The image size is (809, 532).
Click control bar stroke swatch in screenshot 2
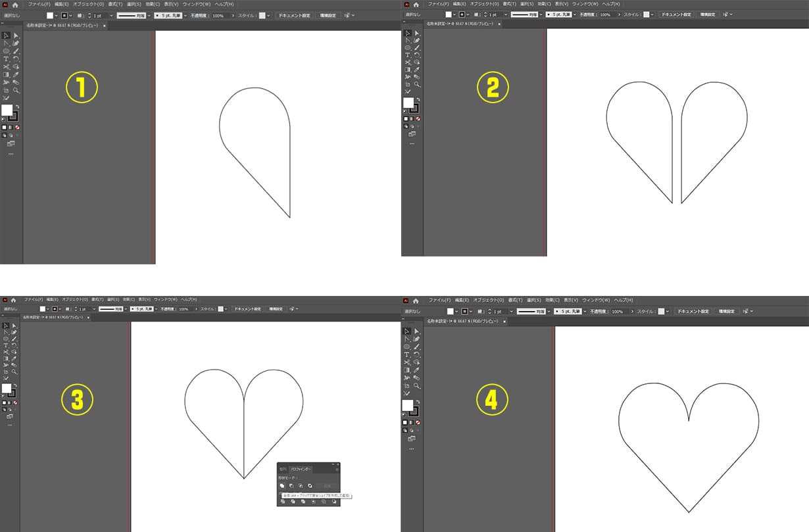point(463,14)
